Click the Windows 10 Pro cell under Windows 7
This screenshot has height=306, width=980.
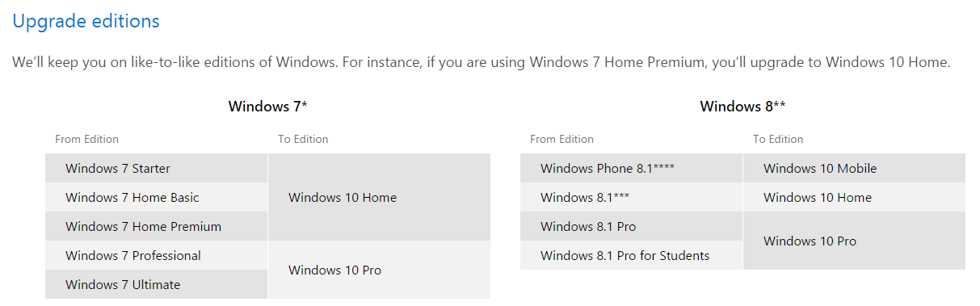pos(379,270)
